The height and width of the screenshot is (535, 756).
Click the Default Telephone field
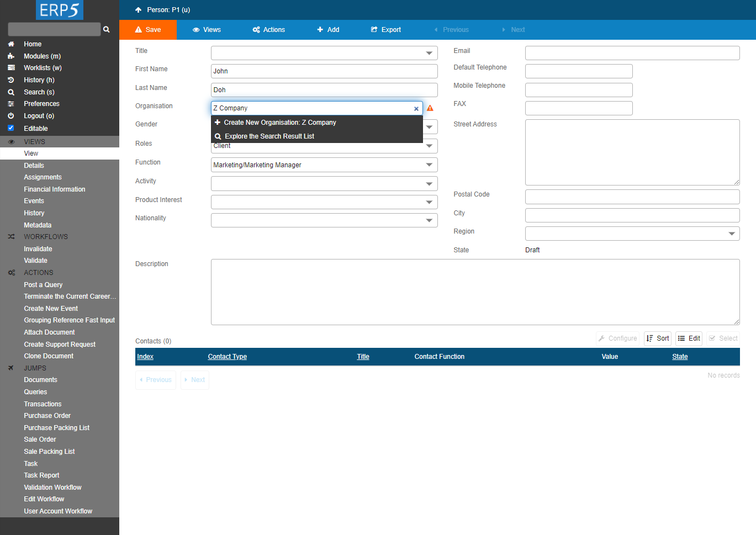tap(579, 71)
